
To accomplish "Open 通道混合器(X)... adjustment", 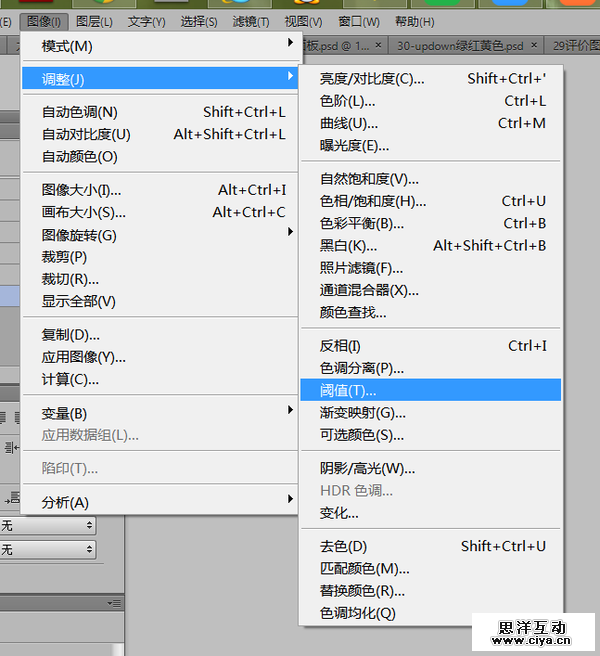I will 431,290.
